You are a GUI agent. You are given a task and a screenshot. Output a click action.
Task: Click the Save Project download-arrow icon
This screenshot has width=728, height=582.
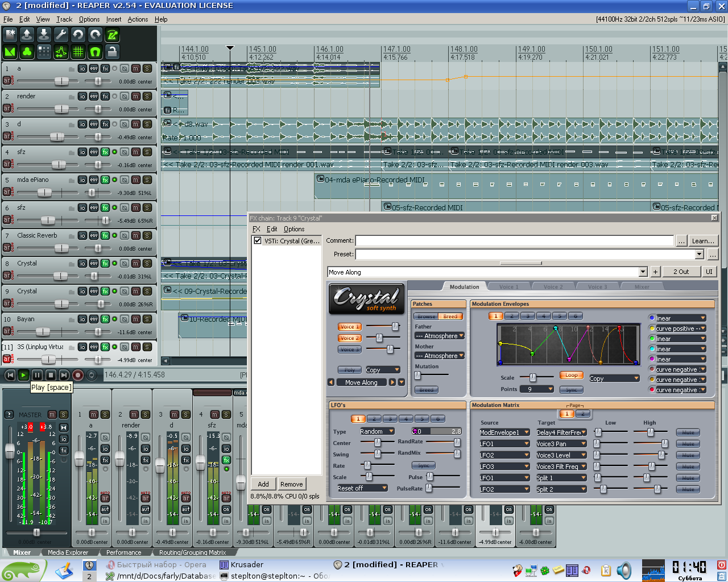tap(44, 35)
